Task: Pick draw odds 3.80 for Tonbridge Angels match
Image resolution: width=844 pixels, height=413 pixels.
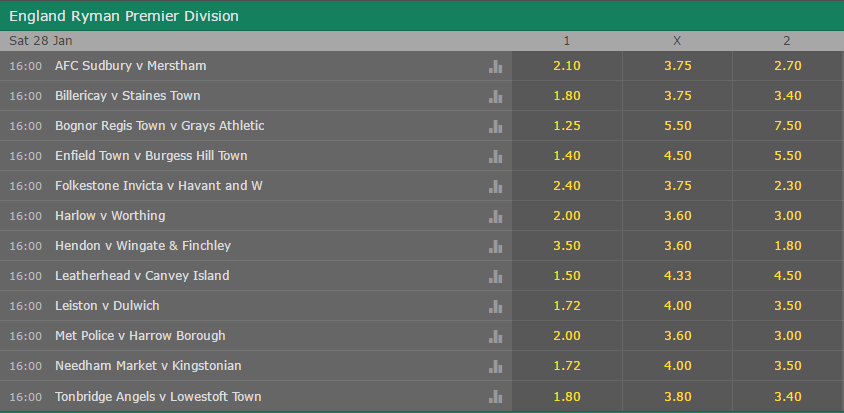Action: (677, 397)
